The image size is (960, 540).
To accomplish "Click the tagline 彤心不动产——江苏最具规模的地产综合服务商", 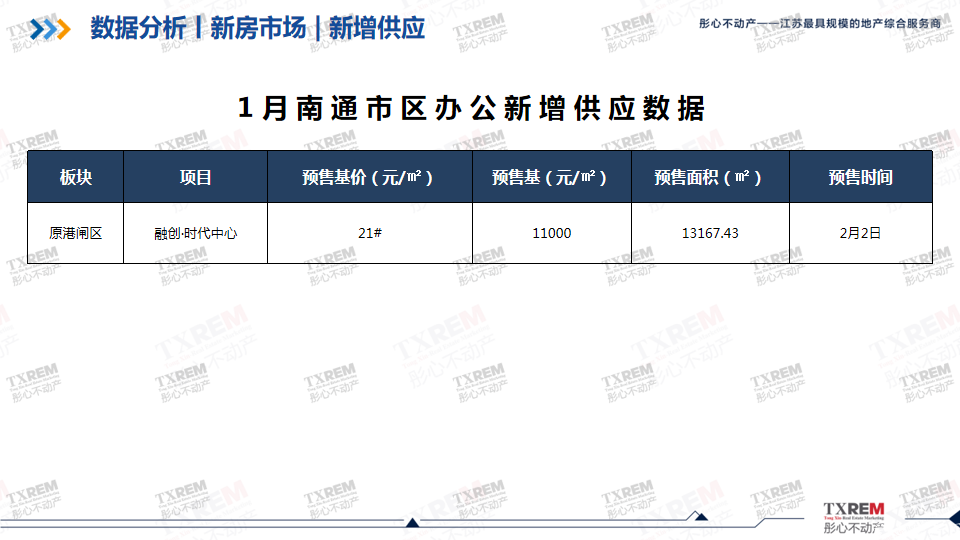I will click(820, 24).
